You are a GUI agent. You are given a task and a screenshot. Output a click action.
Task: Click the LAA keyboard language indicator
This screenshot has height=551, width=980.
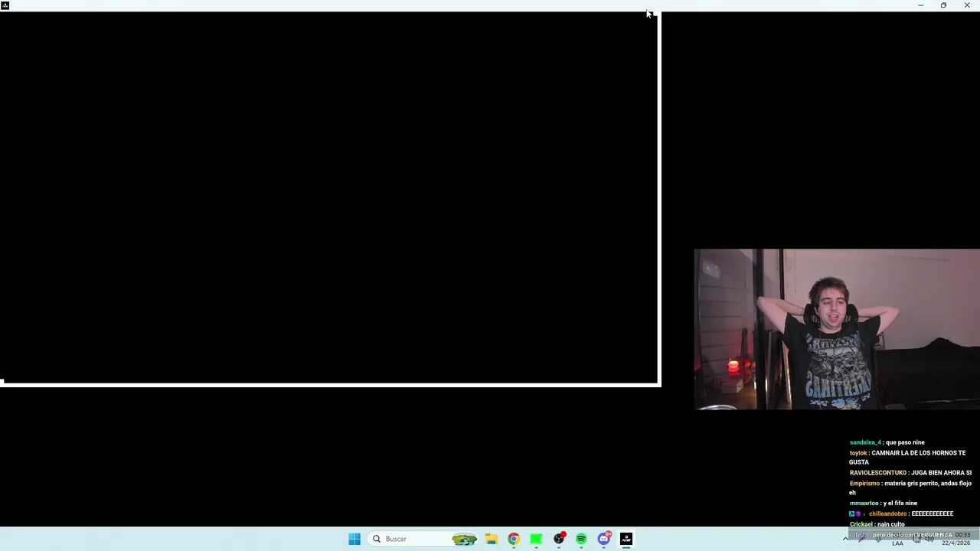tap(897, 543)
